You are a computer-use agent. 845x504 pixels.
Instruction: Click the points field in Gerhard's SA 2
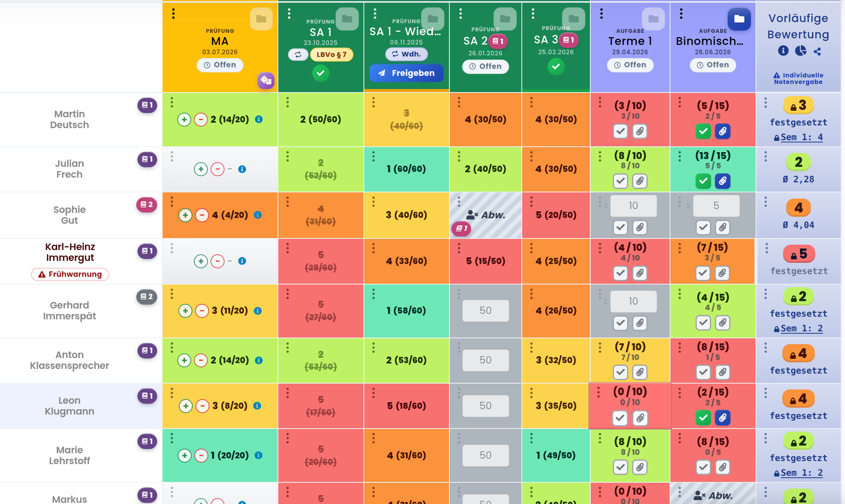tap(486, 311)
